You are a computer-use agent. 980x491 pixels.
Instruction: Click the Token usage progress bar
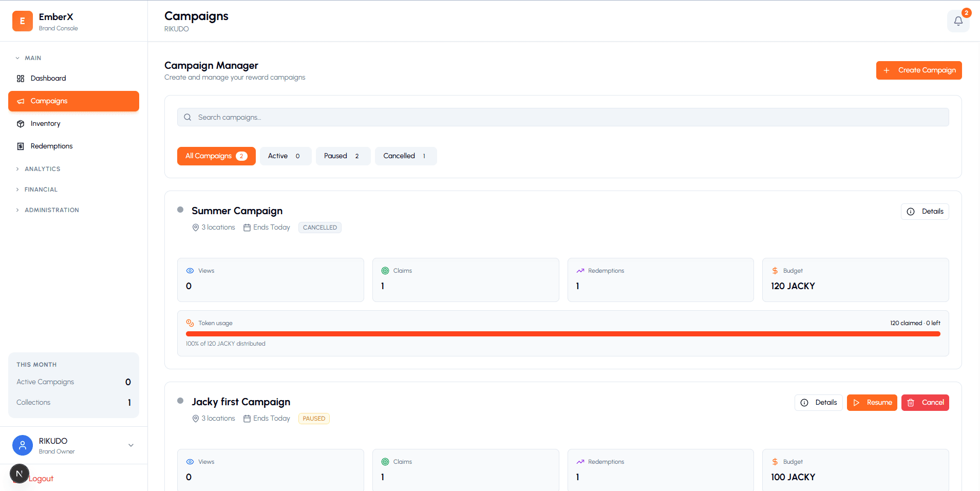(562, 334)
